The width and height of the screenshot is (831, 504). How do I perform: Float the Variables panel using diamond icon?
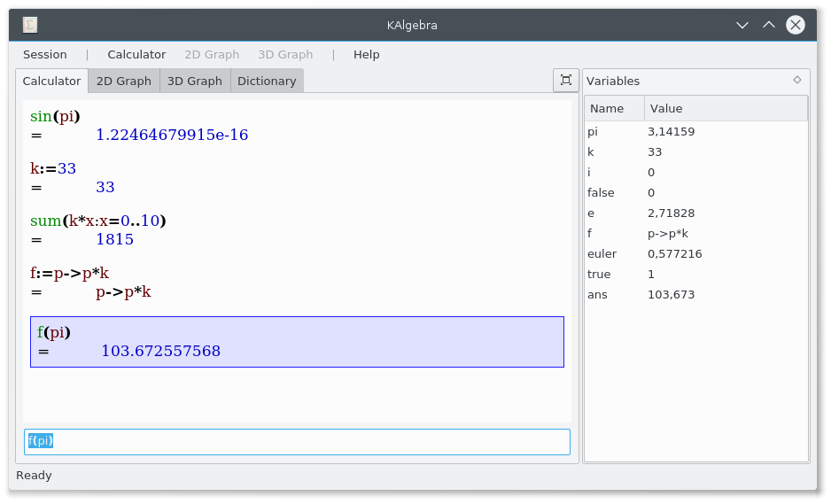(796, 80)
